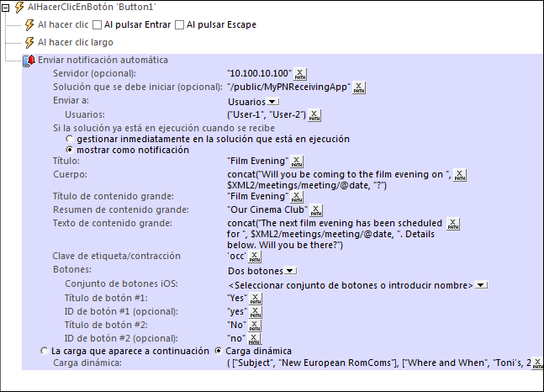Click the AlHacerClicEnBotón event lightning icon

19,8
